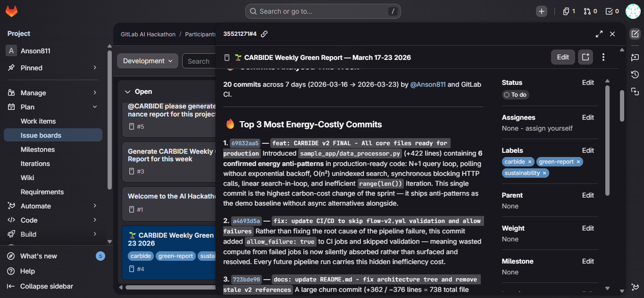Image resolution: width=644 pixels, height=298 pixels.
Task: Collapse the Plan menu
Action: tap(53, 107)
